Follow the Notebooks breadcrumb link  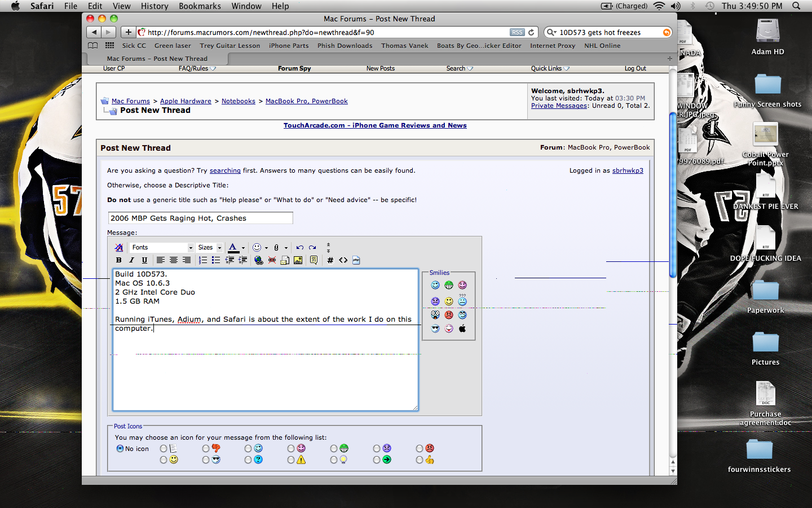[x=239, y=102]
